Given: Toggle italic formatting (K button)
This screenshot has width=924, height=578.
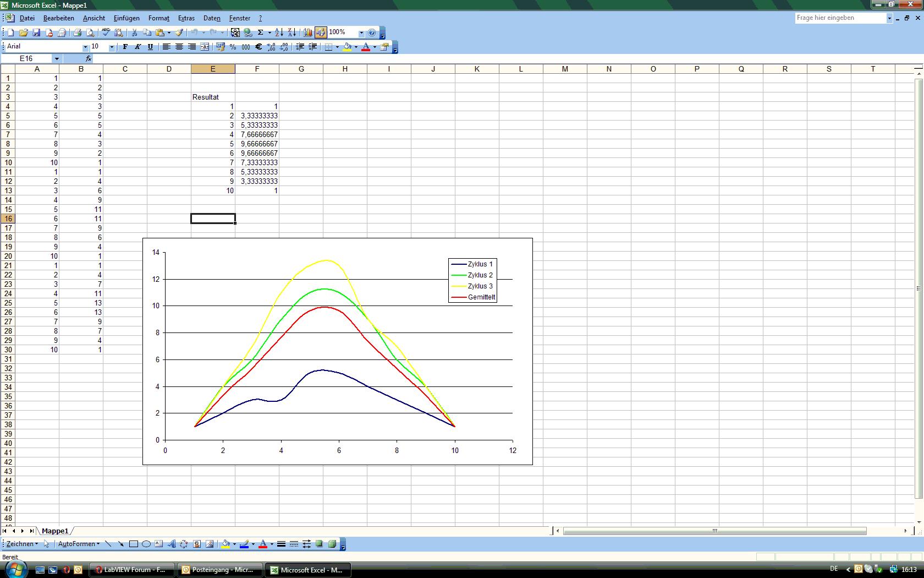Looking at the screenshot, I should click(x=137, y=47).
